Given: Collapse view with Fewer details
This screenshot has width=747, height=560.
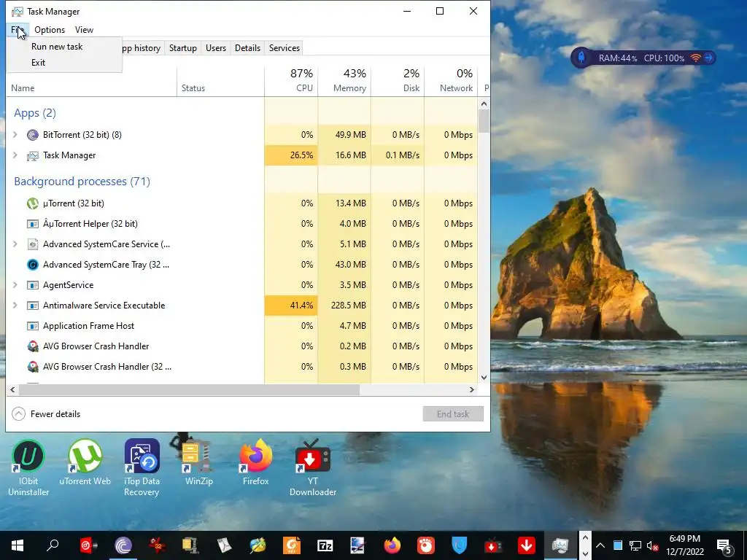Looking at the screenshot, I should click(46, 414).
